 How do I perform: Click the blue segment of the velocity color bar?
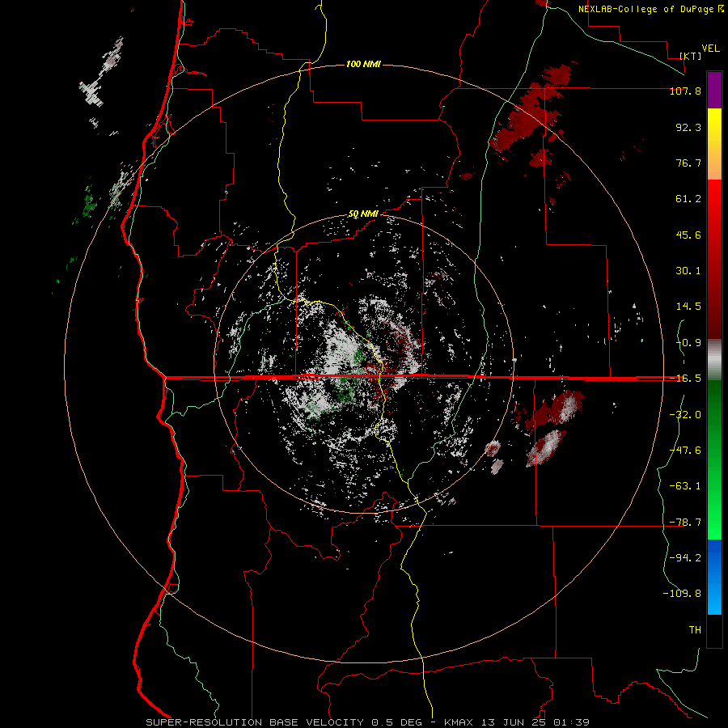pyautogui.click(x=714, y=577)
